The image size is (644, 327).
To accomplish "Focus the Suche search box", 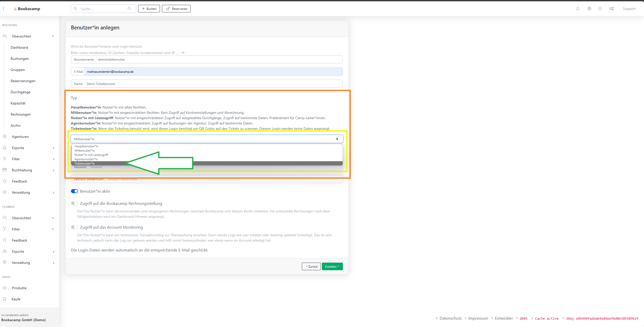I will (x=103, y=9).
